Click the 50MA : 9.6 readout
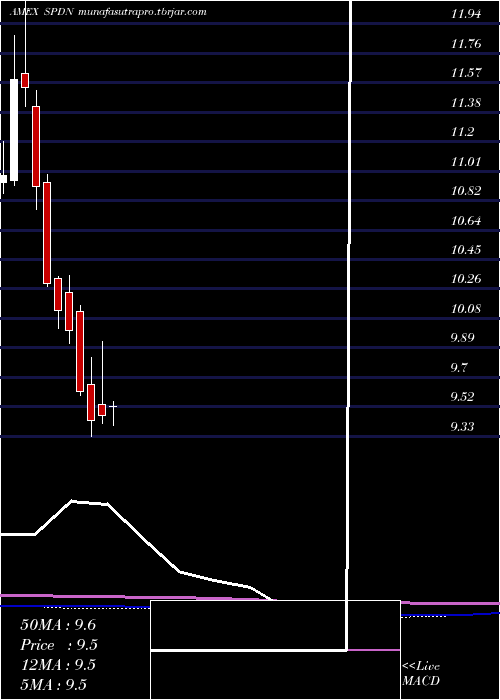Image resolution: width=500 pixels, height=700 pixels. click(x=58, y=625)
